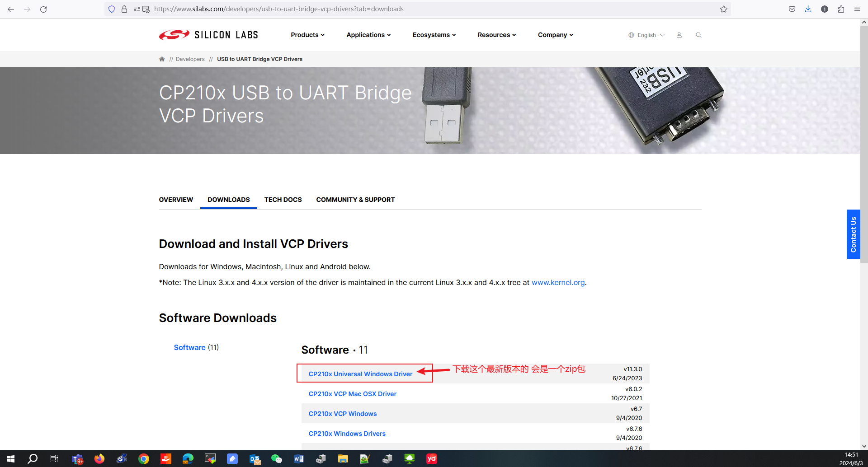Screen dimensions: 868x467
Task: Go to home via breadcrumb house icon
Action: 162,59
